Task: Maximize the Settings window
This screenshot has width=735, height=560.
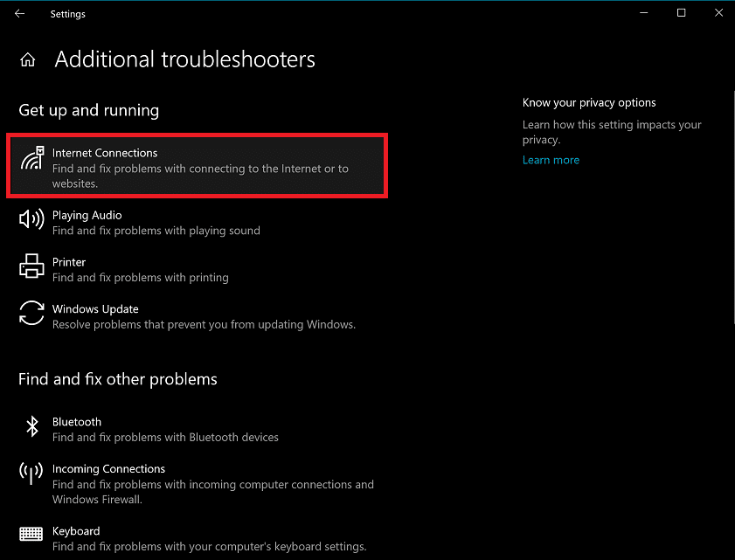Action: point(681,13)
